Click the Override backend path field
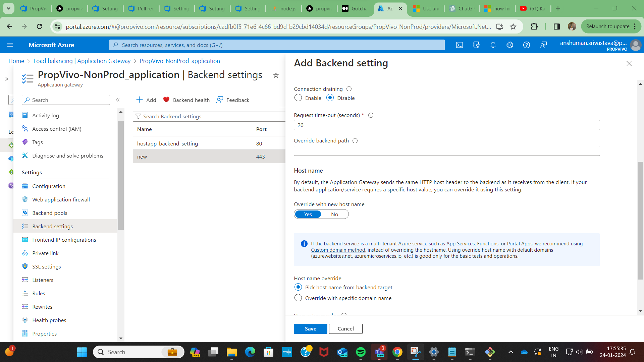 click(x=447, y=151)
